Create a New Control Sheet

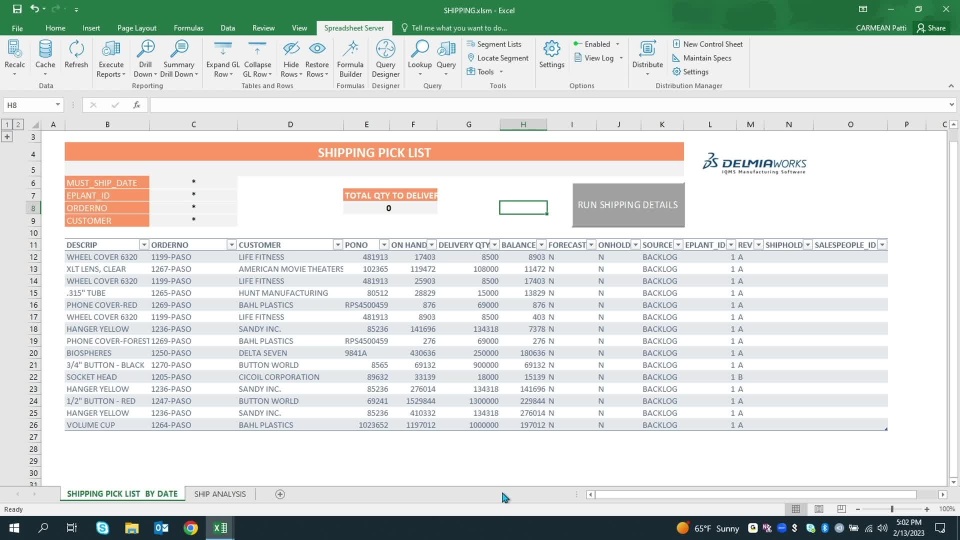(x=707, y=44)
